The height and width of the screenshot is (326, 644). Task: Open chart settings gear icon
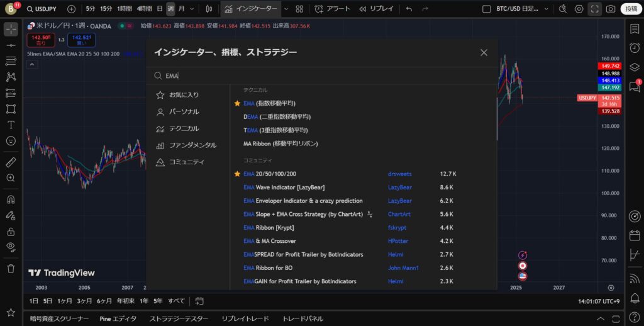[579, 9]
